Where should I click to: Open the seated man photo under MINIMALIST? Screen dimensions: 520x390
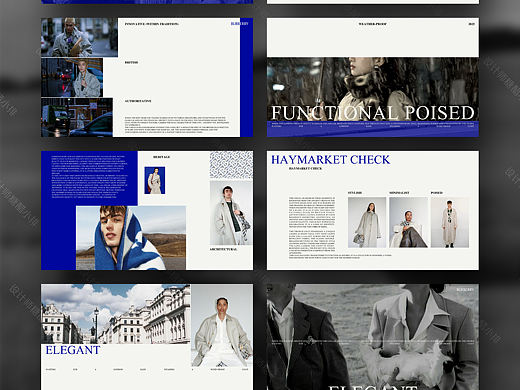click(409, 222)
